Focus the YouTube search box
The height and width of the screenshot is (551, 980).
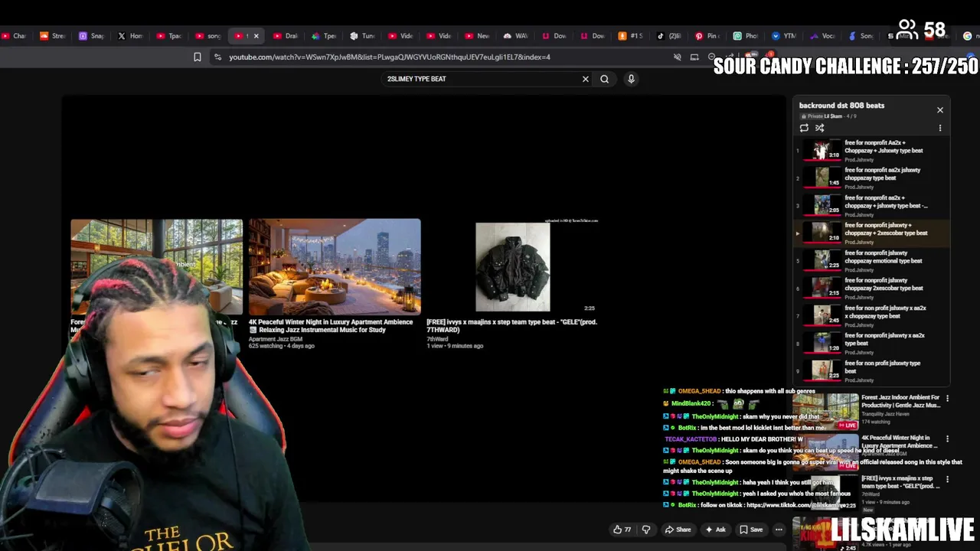tap(481, 79)
